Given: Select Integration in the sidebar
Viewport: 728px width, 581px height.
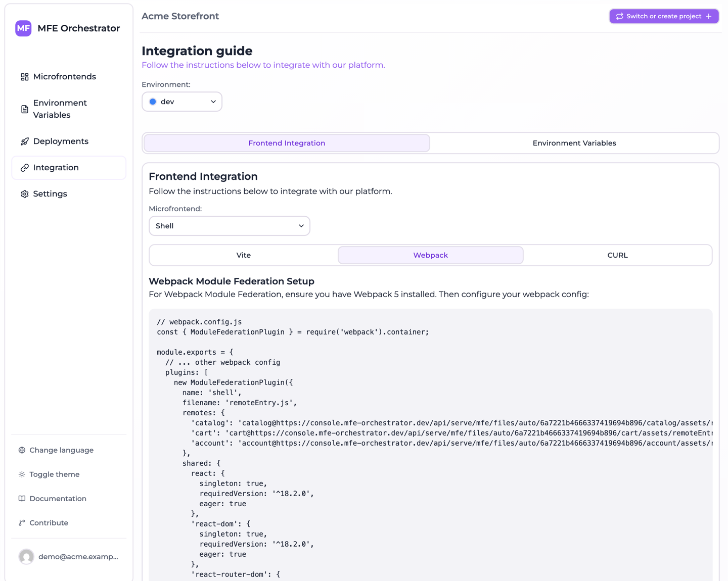Looking at the screenshot, I should click(69, 168).
